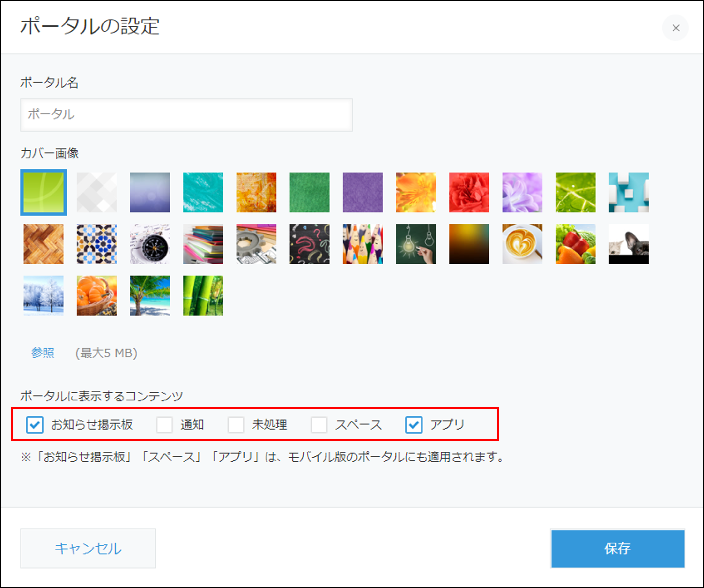Image resolution: width=704 pixels, height=588 pixels.
Task: Pick the snowy trees cover image
Action: (43, 295)
